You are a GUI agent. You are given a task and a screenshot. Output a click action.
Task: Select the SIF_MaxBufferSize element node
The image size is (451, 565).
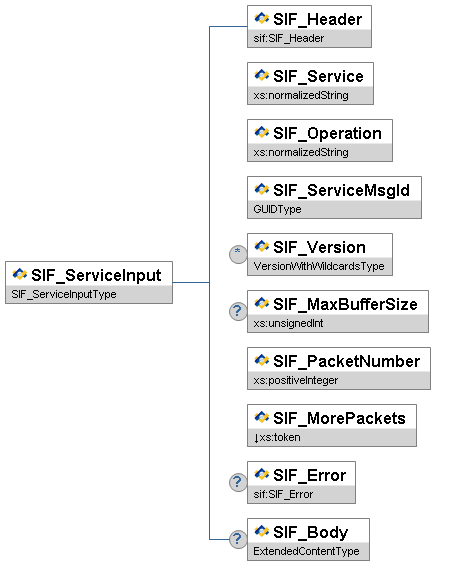pos(338,311)
